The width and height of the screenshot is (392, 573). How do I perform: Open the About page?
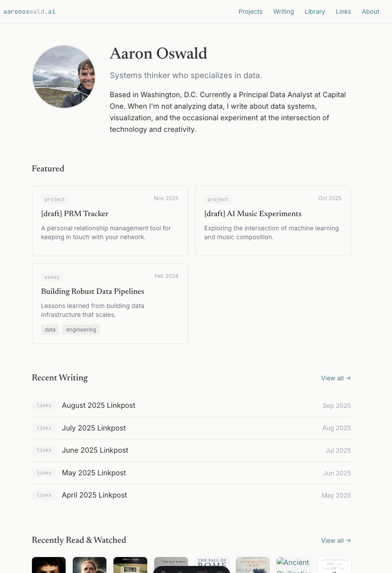click(370, 12)
